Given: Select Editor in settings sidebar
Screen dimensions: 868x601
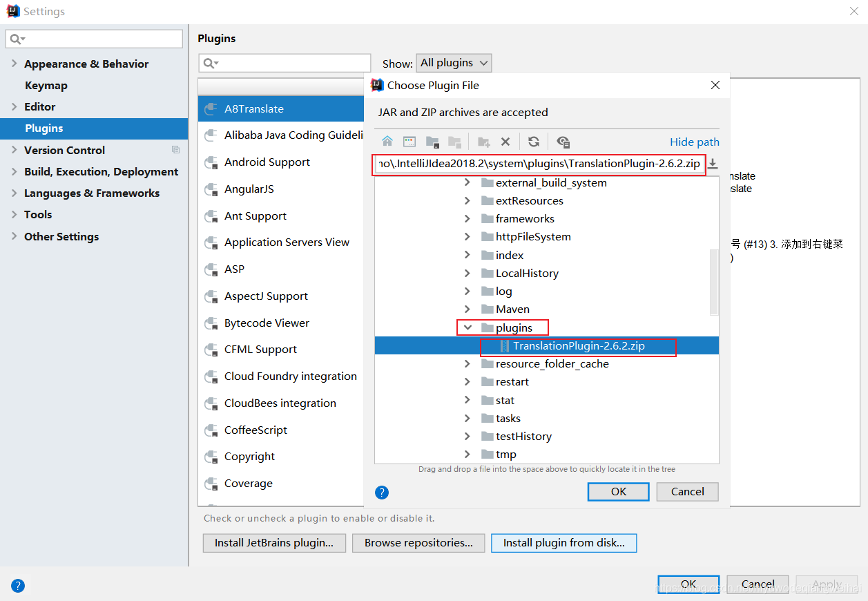Looking at the screenshot, I should tap(40, 106).
